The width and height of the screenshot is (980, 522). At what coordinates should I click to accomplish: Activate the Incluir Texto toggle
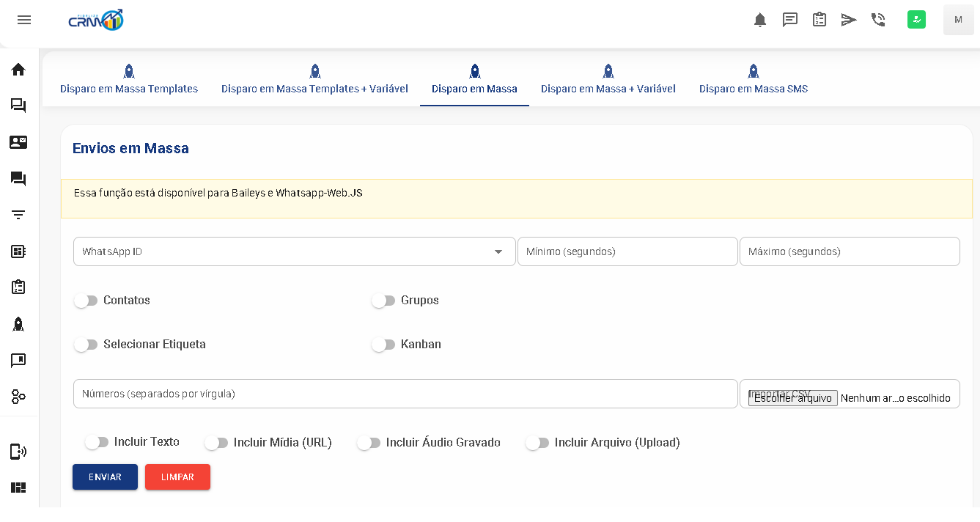97,442
